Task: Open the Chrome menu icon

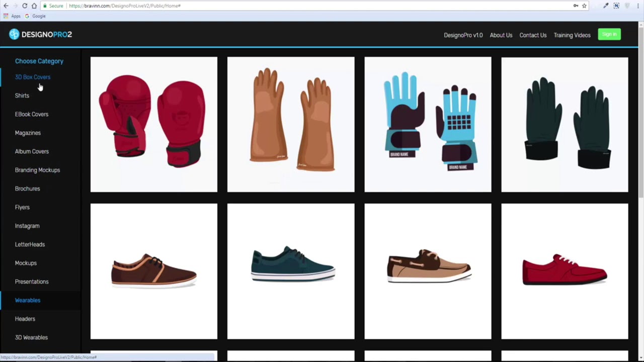Action: click(639, 6)
